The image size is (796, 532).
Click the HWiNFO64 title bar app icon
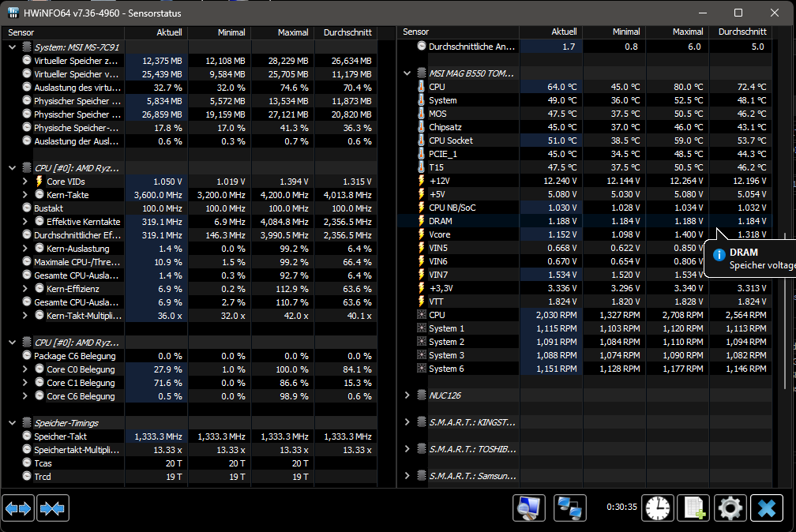tap(13, 13)
